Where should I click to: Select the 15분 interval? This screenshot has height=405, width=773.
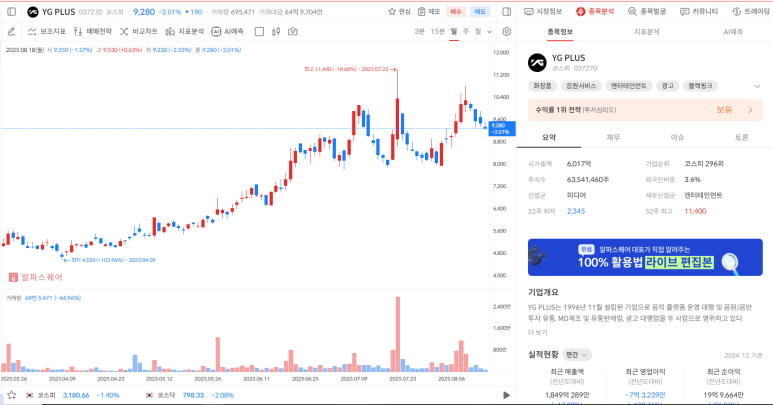[x=438, y=32]
